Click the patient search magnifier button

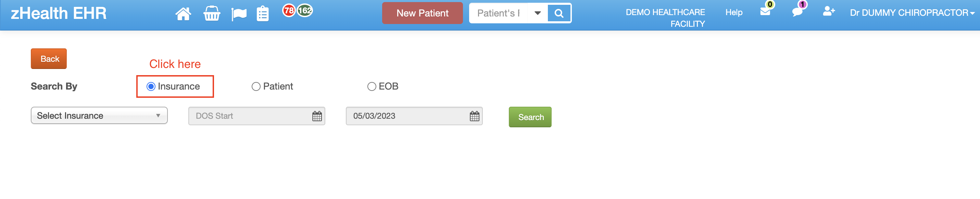point(559,13)
